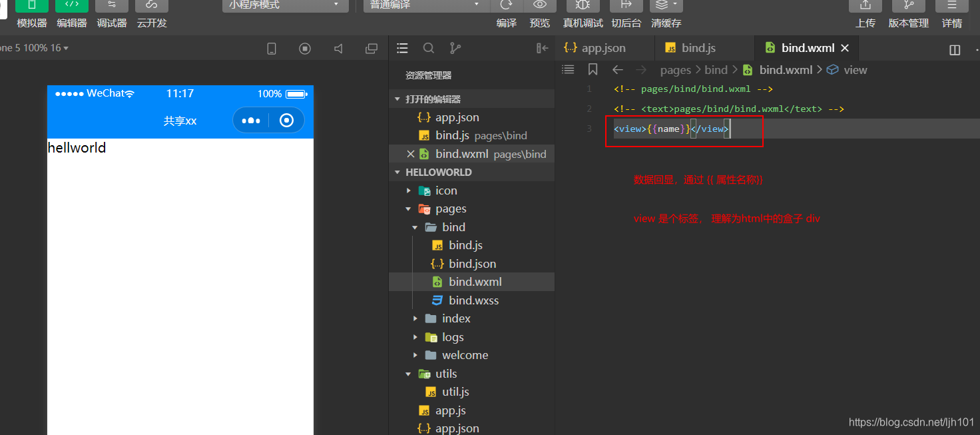Collapse the explorer side panel
This screenshot has width=980, height=435.
[x=542, y=48]
